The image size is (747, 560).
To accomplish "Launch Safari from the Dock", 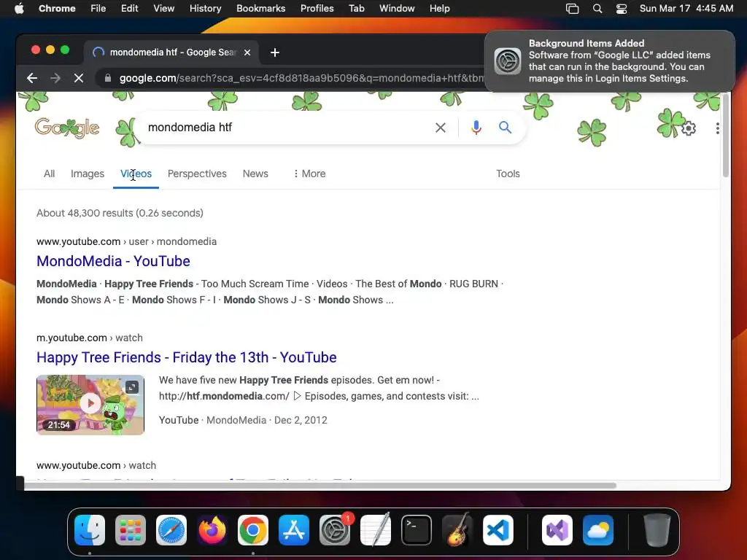I will point(171,530).
